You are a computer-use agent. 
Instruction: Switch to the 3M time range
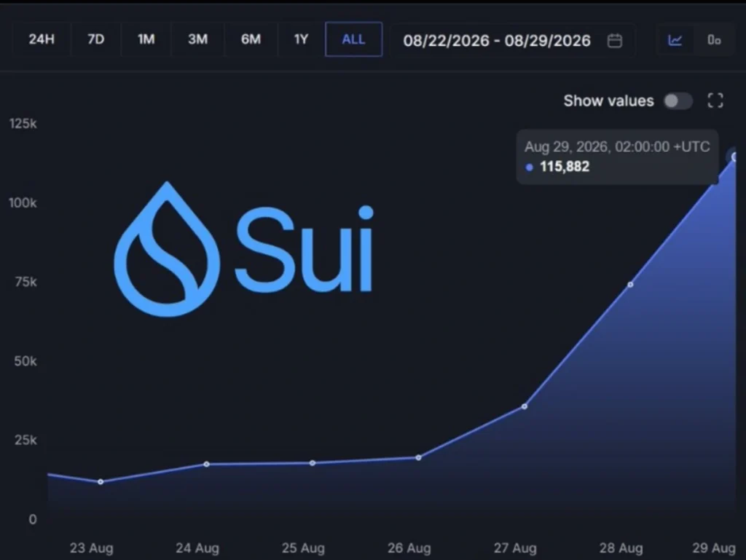[197, 39]
